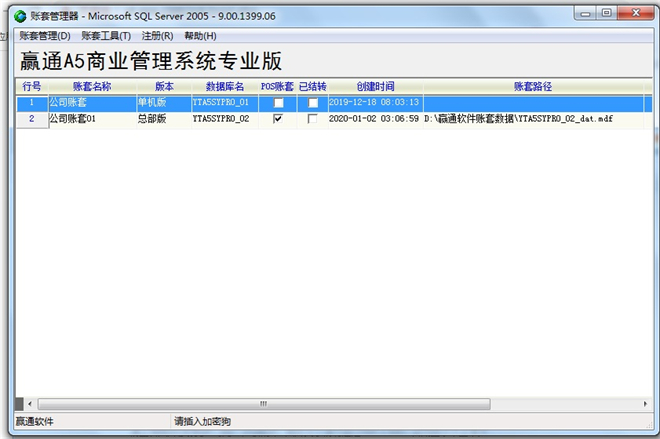Click the 版本 column header
This screenshot has height=439, width=660.
coord(164,87)
